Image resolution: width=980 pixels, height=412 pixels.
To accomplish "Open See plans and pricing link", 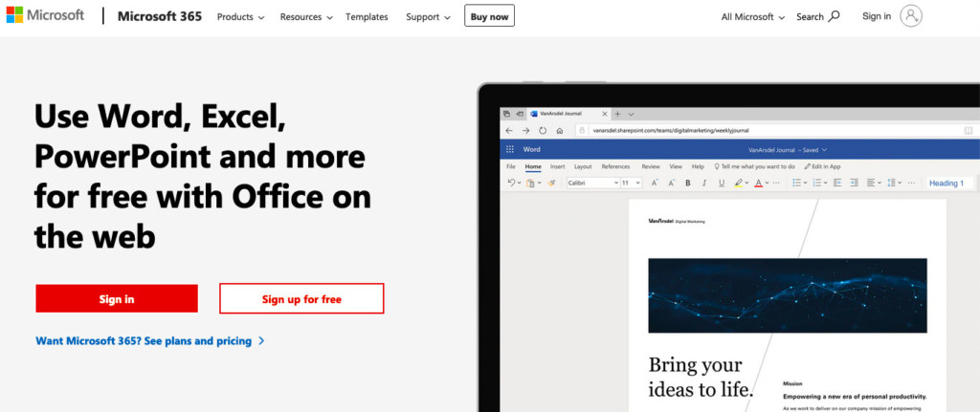I will (150, 341).
